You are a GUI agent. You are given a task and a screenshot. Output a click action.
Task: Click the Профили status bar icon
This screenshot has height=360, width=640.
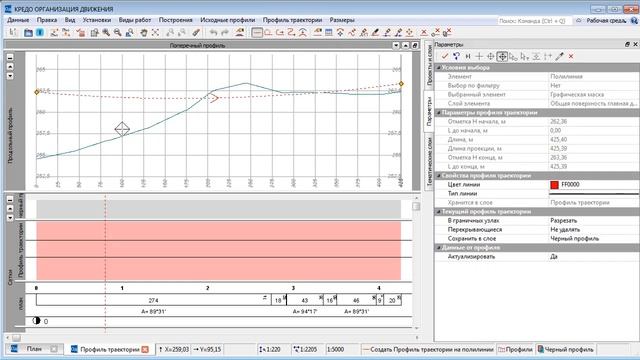pyautogui.click(x=501, y=349)
